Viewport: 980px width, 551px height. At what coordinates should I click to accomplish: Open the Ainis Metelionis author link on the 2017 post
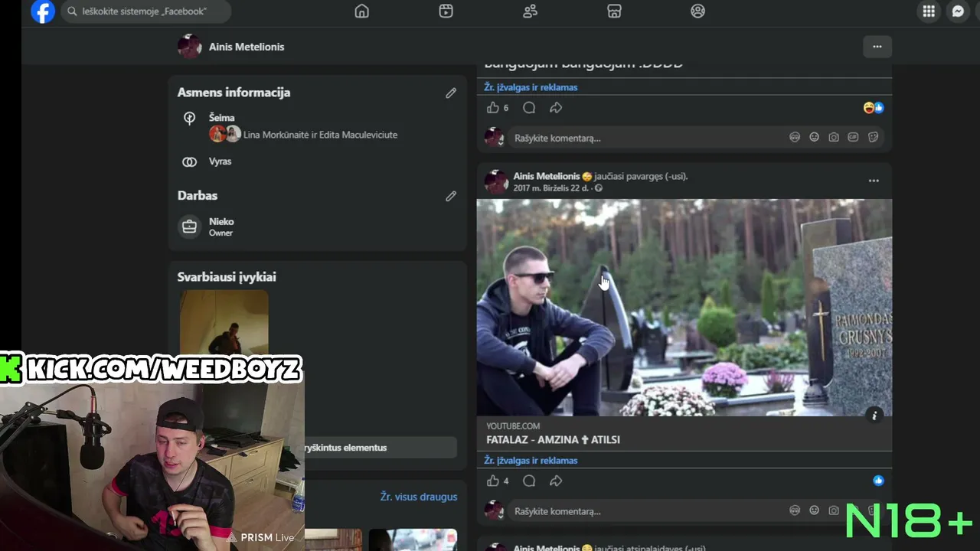[547, 176]
